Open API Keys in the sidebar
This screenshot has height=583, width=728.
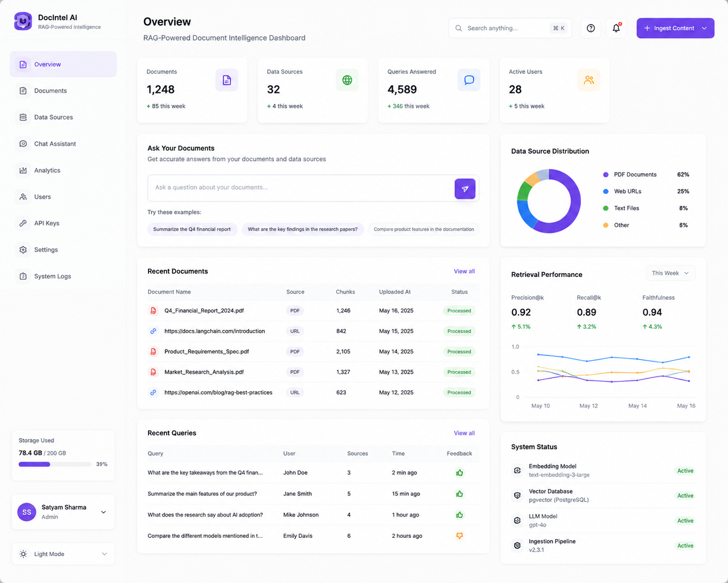tap(63, 223)
